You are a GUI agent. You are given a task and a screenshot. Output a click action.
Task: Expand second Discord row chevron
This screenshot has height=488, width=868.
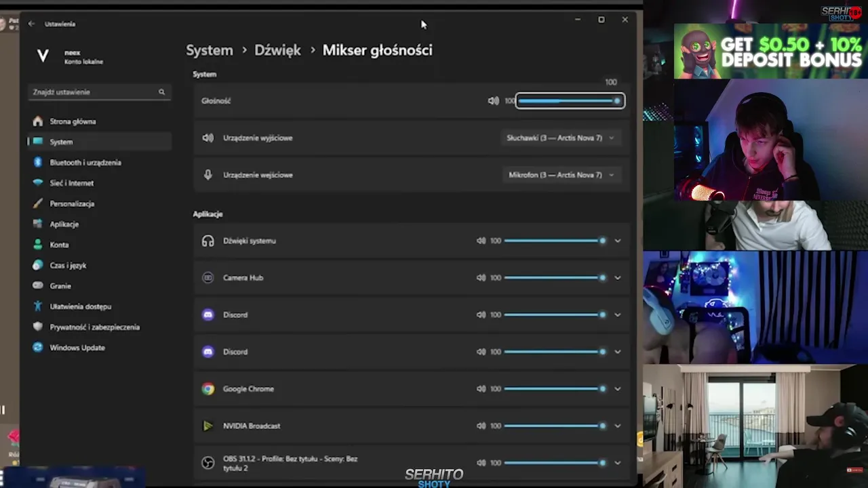[x=617, y=352]
